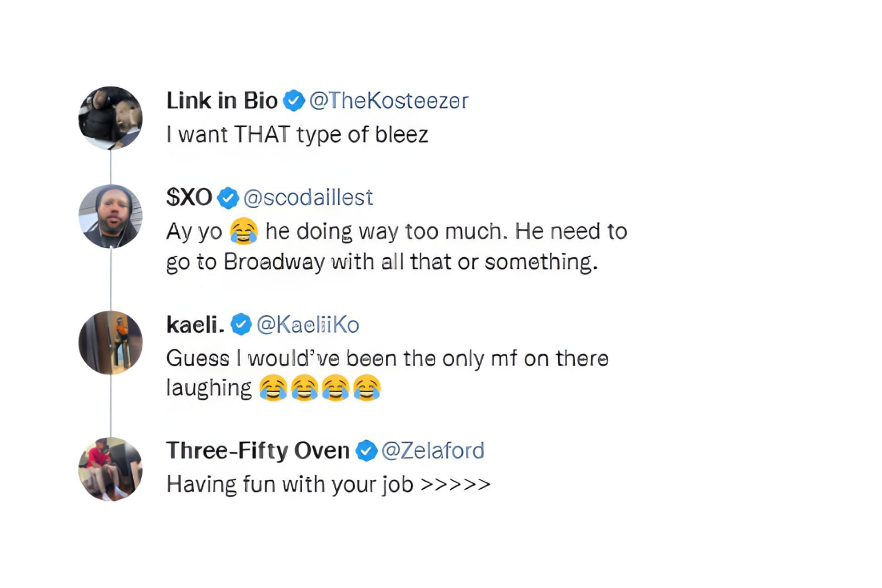Image resolution: width=882 pixels, height=588 pixels.
Task: Open the tweet "I want THAT type of bleez"
Action: click(x=297, y=135)
